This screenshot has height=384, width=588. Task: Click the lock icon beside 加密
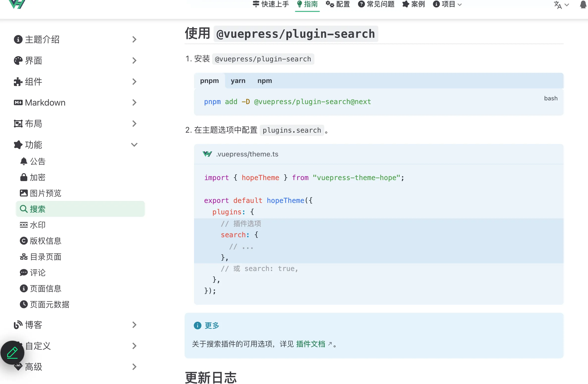pyautogui.click(x=24, y=177)
